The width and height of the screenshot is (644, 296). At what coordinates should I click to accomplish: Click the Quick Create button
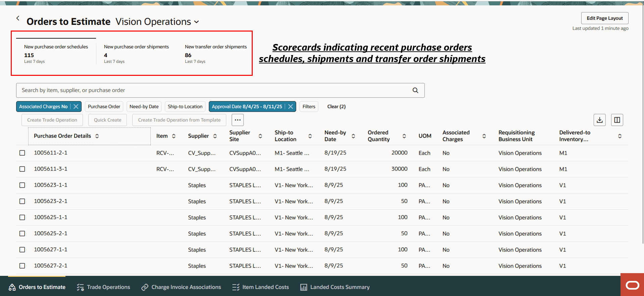(x=108, y=120)
